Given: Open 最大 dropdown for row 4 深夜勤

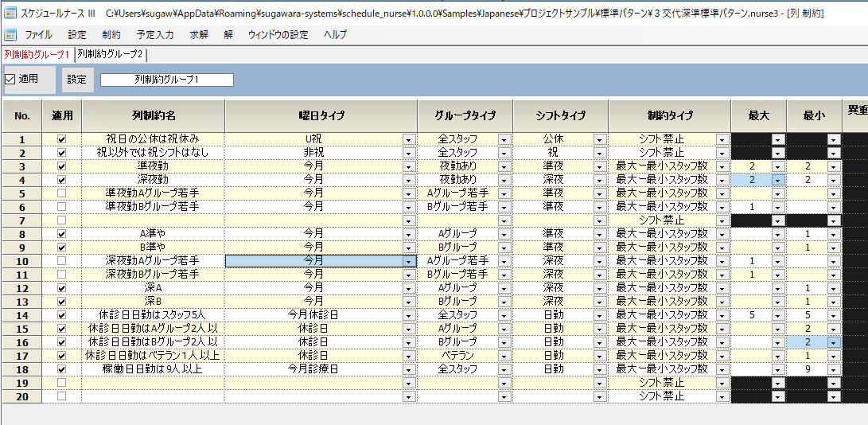Looking at the screenshot, I should click(779, 180).
